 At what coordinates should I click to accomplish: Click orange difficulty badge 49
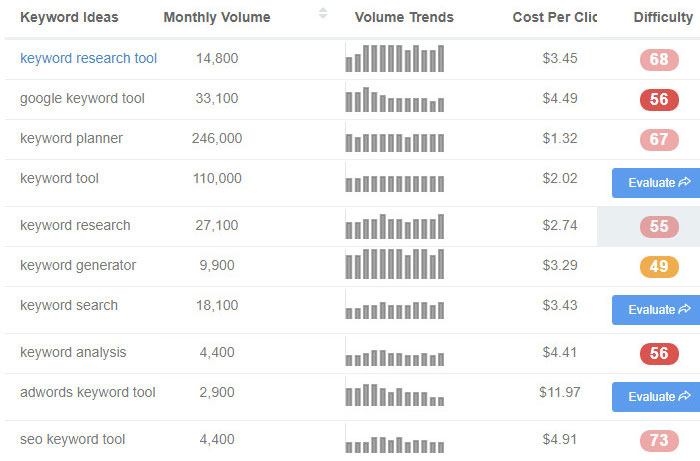point(659,267)
